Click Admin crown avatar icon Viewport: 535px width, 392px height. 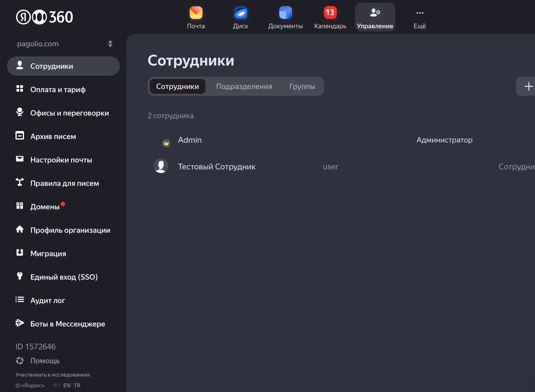coord(166,143)
